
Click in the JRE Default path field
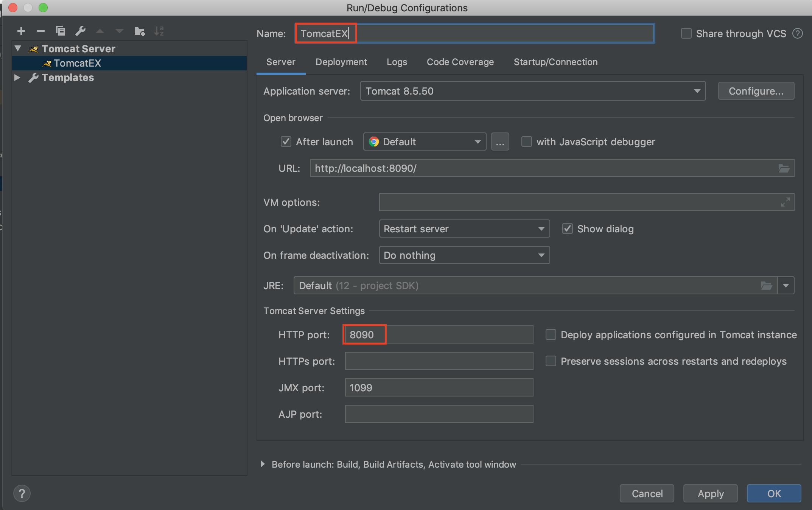click(535, 286)
